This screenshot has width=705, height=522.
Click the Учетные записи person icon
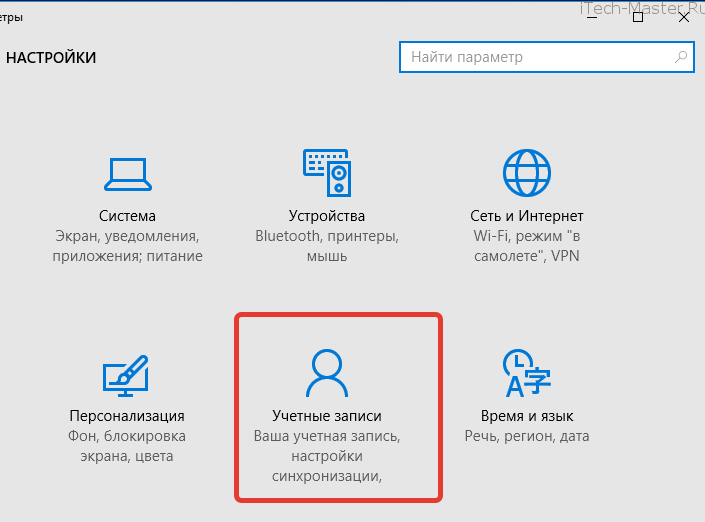[326, 374]
